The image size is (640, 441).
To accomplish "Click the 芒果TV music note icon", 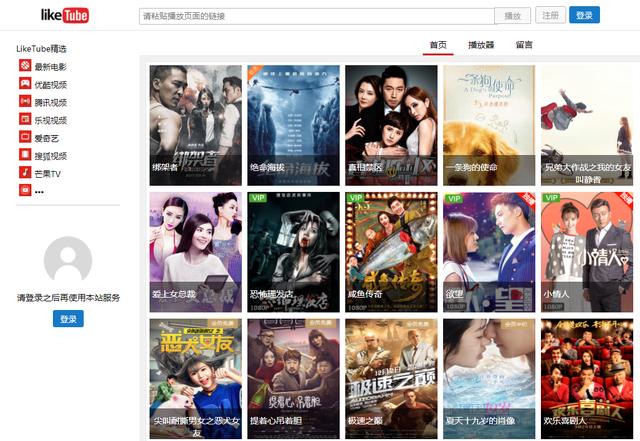I will tap(25, 172).
